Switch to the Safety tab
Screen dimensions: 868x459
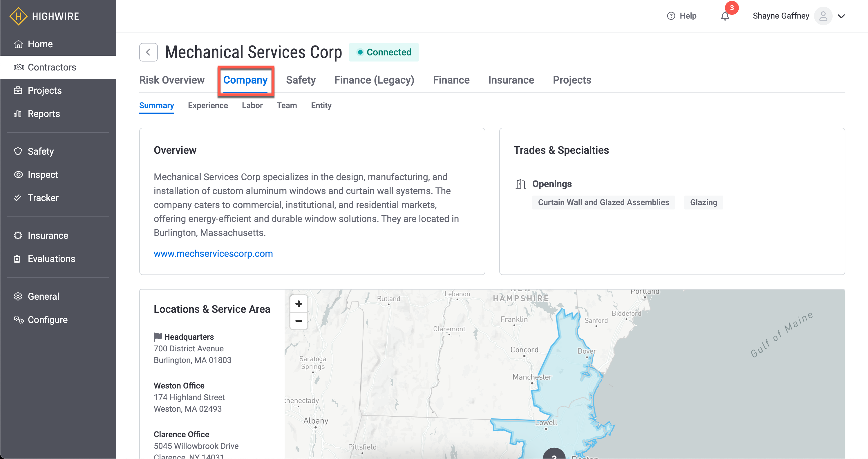pos(301,80)
